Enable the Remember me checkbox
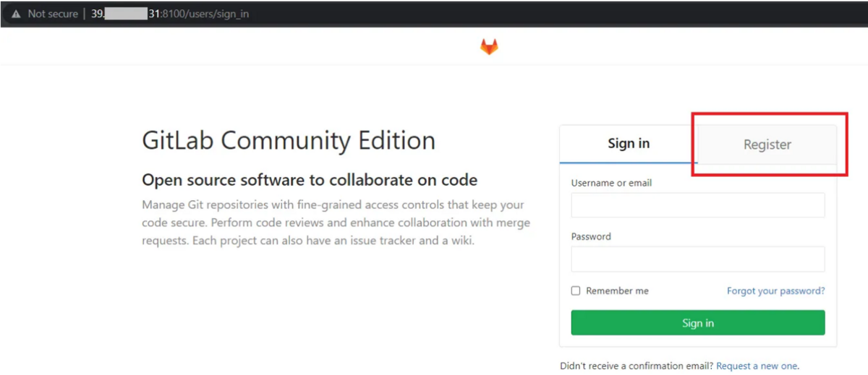The width and height of the screenshot is (868, 375). (x=576, y=291)
